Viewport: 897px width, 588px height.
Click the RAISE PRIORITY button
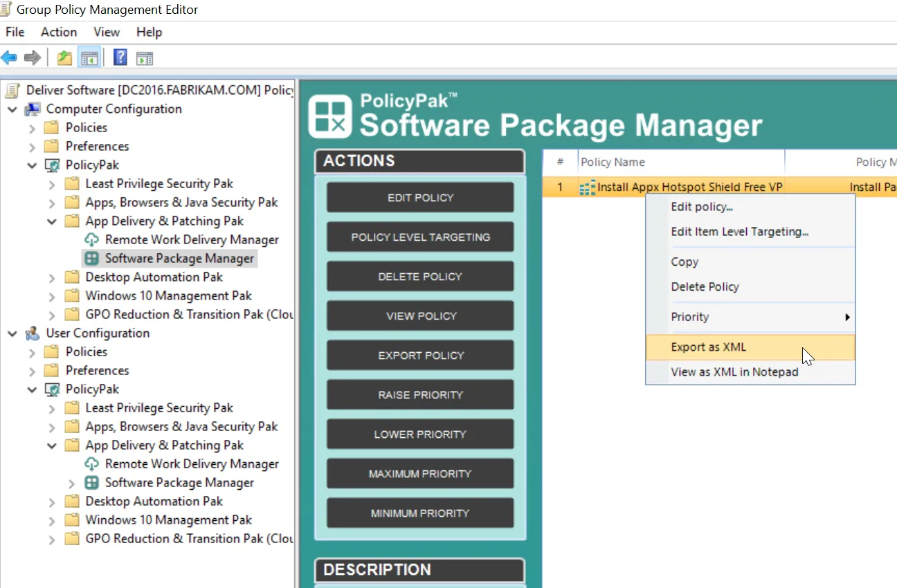coord(420,394)
